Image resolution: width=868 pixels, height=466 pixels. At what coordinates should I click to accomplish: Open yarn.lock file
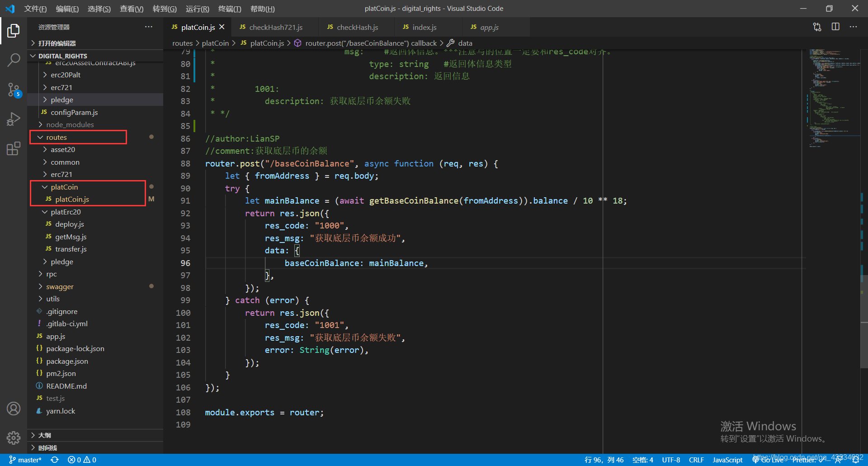95,411
